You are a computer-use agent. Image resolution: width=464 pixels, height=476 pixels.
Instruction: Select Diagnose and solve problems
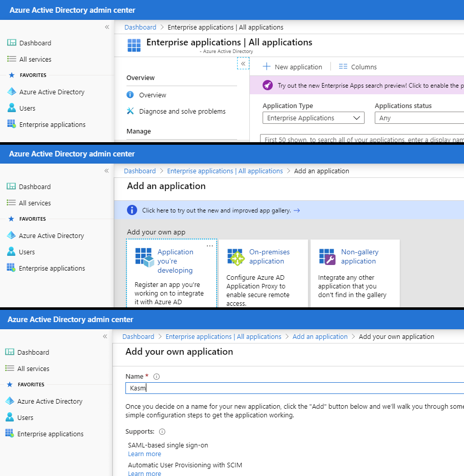pos(182,111)
